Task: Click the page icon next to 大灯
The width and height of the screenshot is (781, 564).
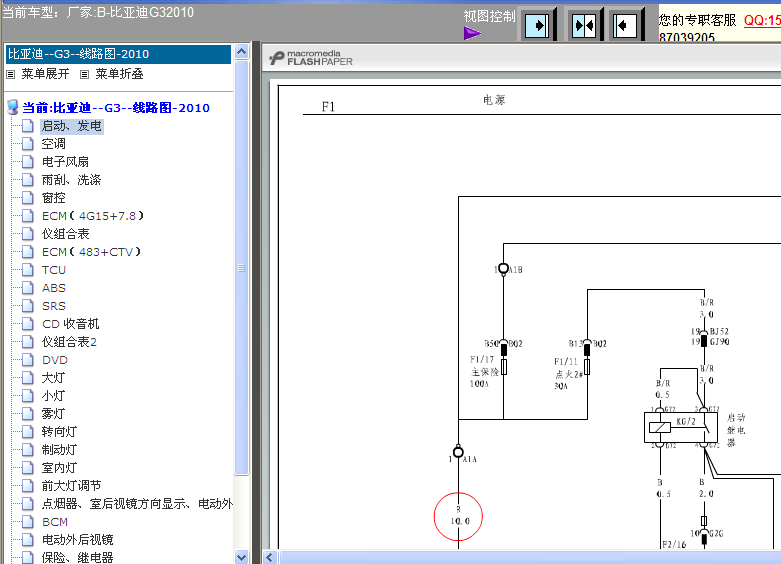Action: (x=28, y=378)
